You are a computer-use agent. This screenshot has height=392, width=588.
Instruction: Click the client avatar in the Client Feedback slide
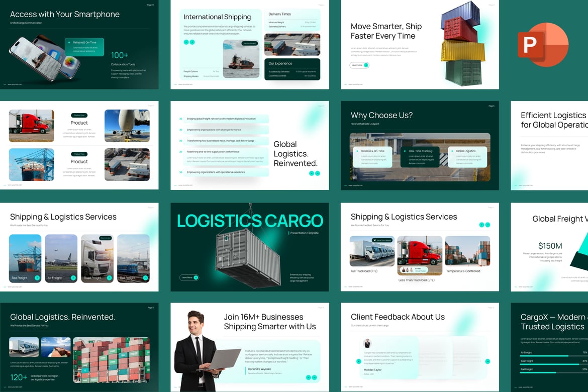367,343
